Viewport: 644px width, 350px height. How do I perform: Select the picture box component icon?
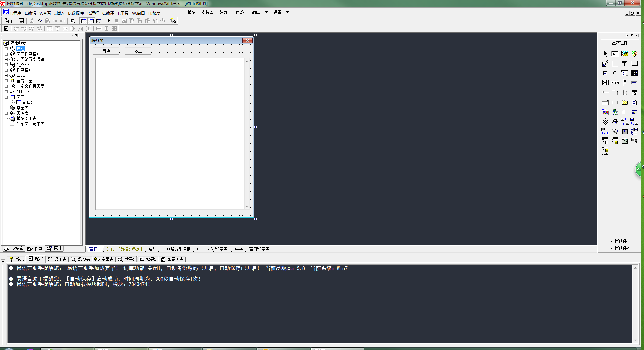point(624,54)
